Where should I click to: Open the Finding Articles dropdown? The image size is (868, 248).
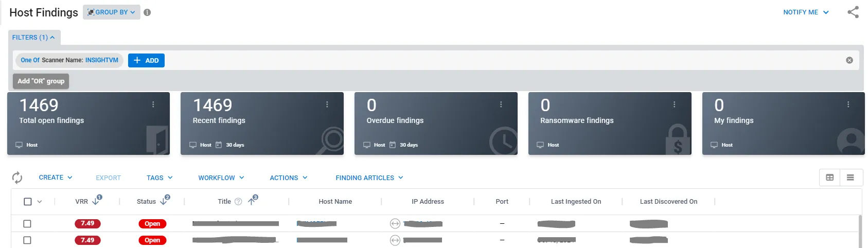(x=369, y=178)
